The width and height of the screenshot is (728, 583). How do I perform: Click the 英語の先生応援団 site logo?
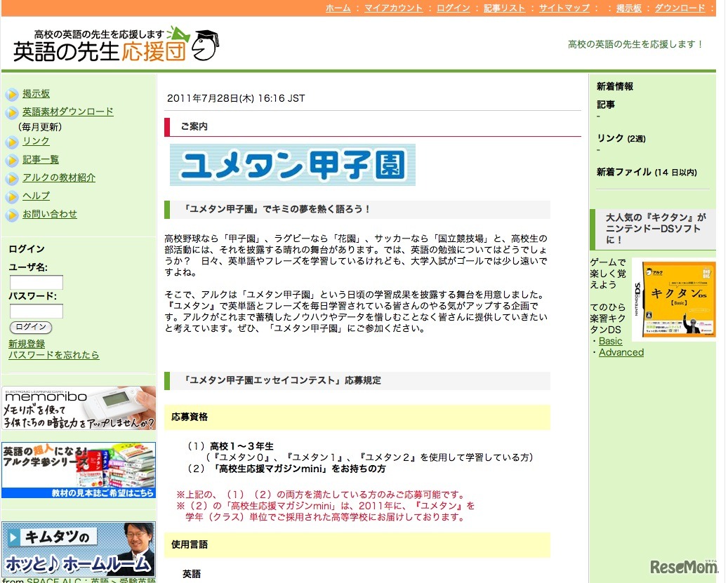pyautogui.click(x=116, y=44)
